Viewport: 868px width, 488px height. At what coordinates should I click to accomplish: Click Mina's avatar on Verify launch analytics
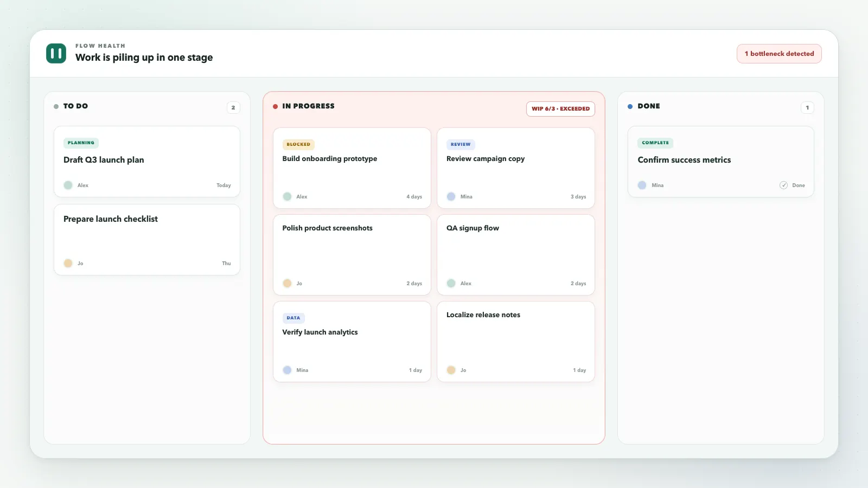[x=287, y=370]
